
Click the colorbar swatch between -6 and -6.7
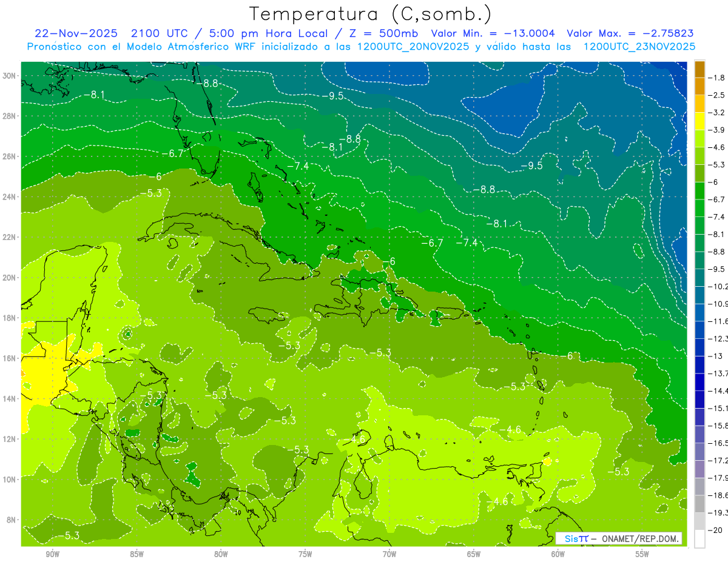tap(699, 191)
